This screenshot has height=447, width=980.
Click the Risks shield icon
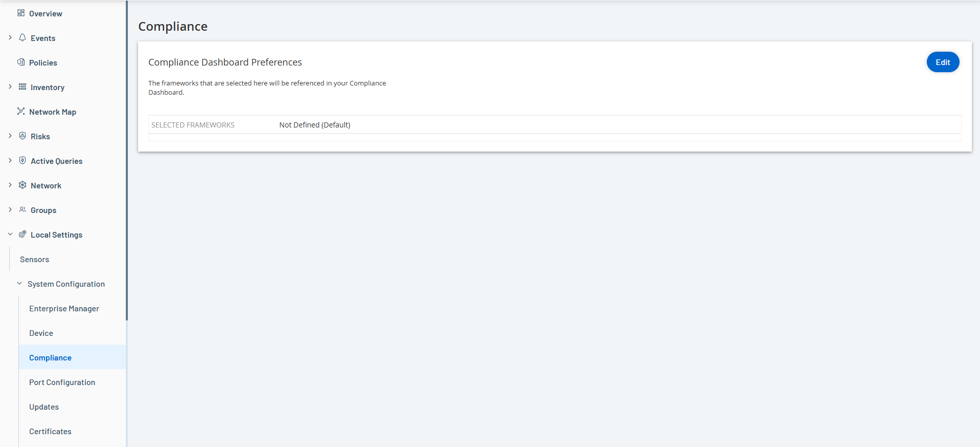click(x=23, y=136)
